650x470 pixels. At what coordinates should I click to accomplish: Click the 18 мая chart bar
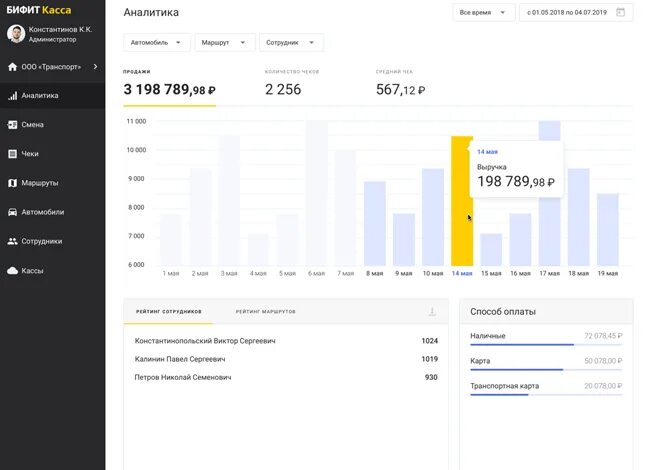click(x=579, y=217)
